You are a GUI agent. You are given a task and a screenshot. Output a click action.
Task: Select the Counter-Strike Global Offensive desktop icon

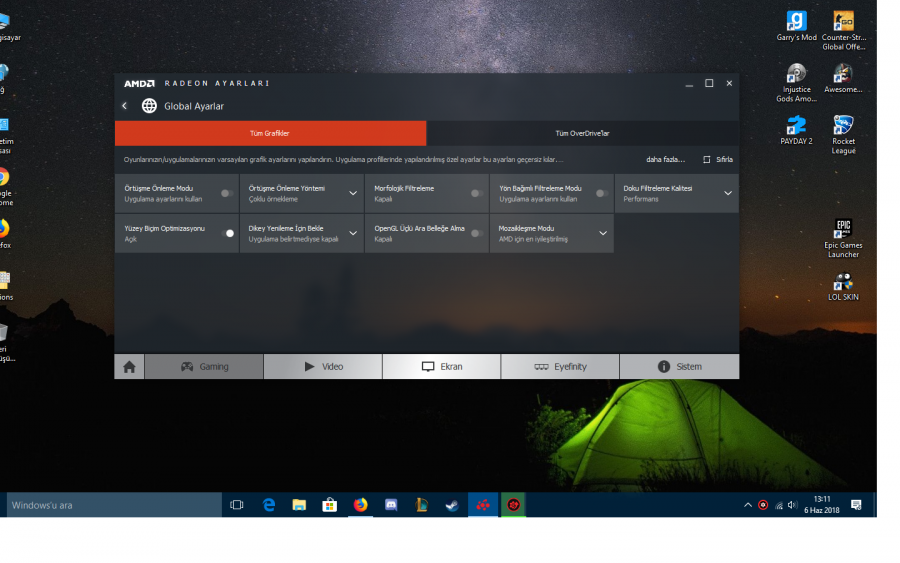coord(844,31)
